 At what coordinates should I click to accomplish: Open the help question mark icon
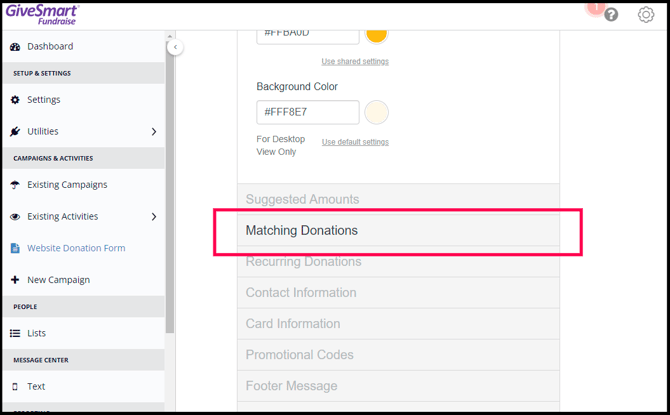pos(611,15)
